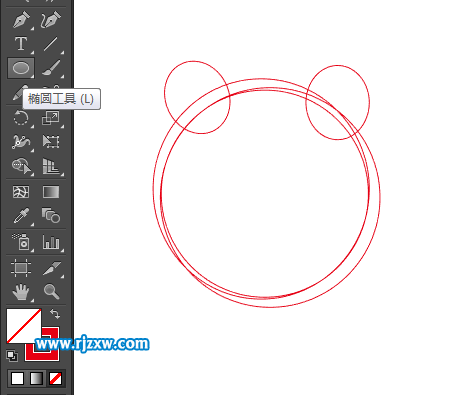Viewport: 468px width, 395px height.
Task: Select the Line Segment tool
Action: point(51,44)
